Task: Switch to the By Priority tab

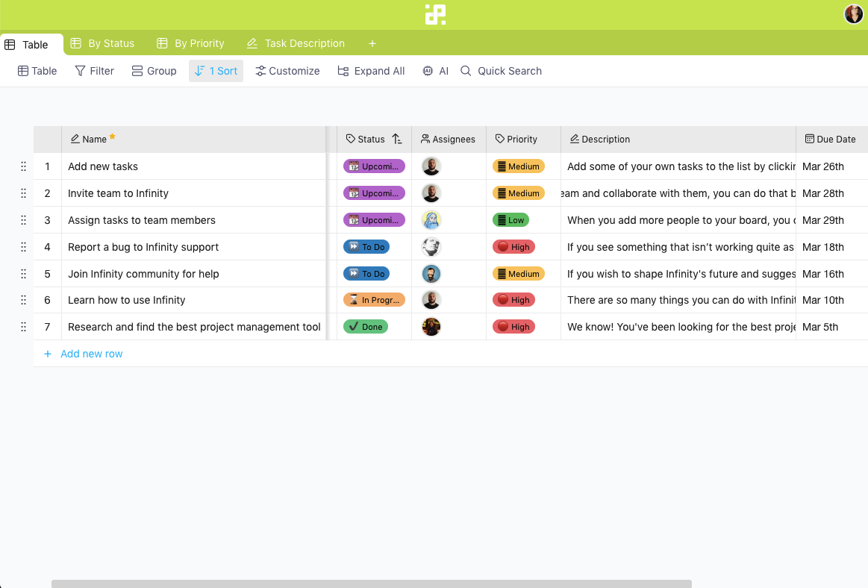Action: [190, 43]
